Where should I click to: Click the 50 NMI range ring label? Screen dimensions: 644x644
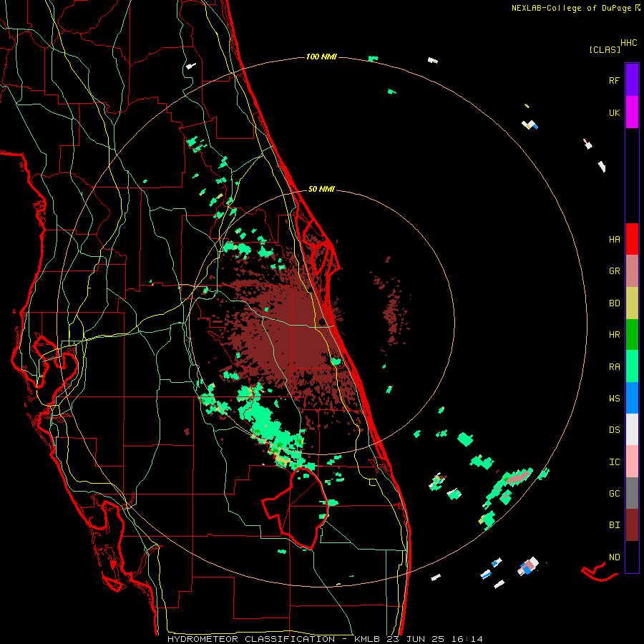[321, 189]
